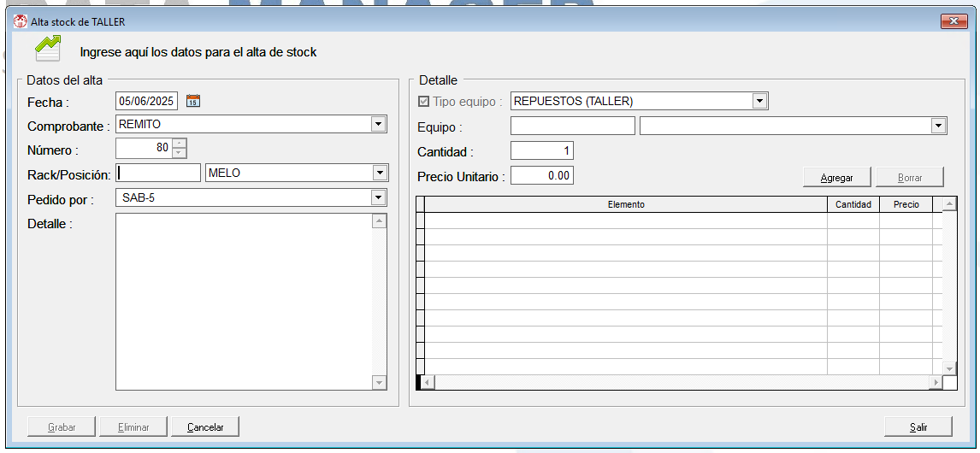Click the title bar application icon
980x453 pixels.
click(x=20, y=21)
